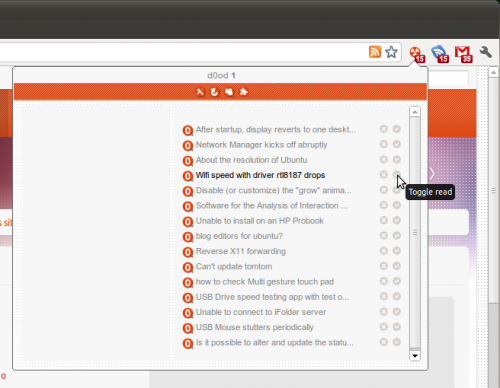
Task: Open 'Unable to install on an HP Probook'
Action: [260, 221]
